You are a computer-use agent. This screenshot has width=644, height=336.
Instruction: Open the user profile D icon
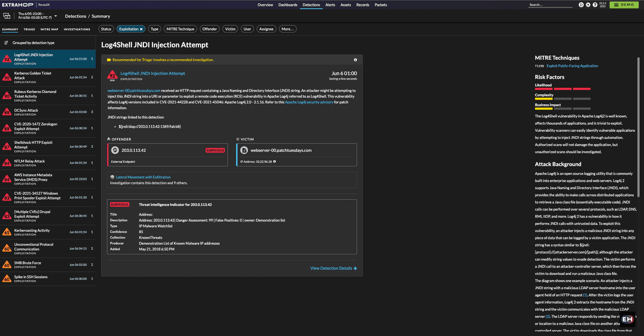click(x=581, y=5)
